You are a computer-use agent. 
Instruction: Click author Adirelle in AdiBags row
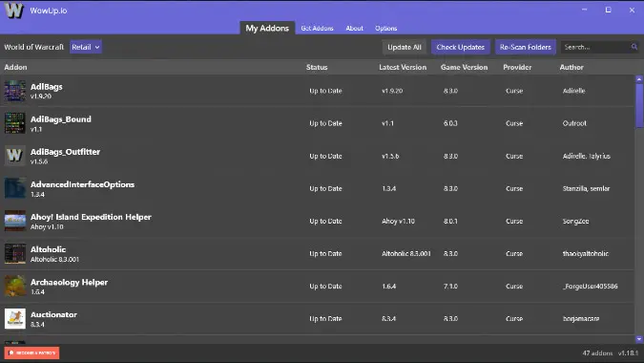coord(573,91)
